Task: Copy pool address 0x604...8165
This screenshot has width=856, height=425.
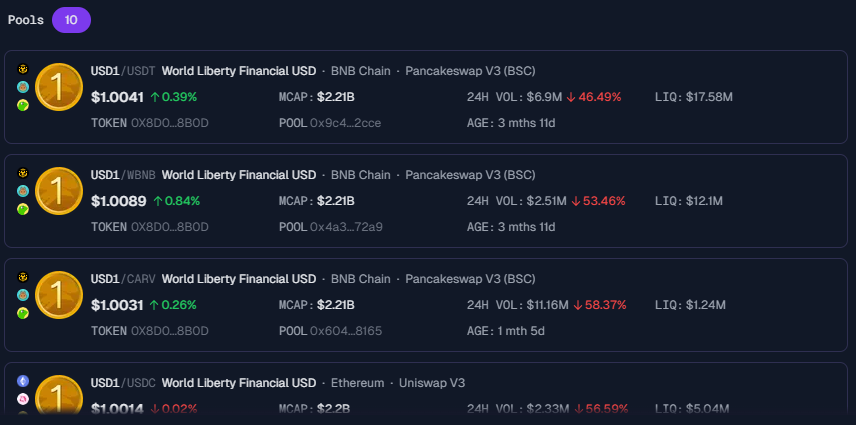Action: click(346, 331)
